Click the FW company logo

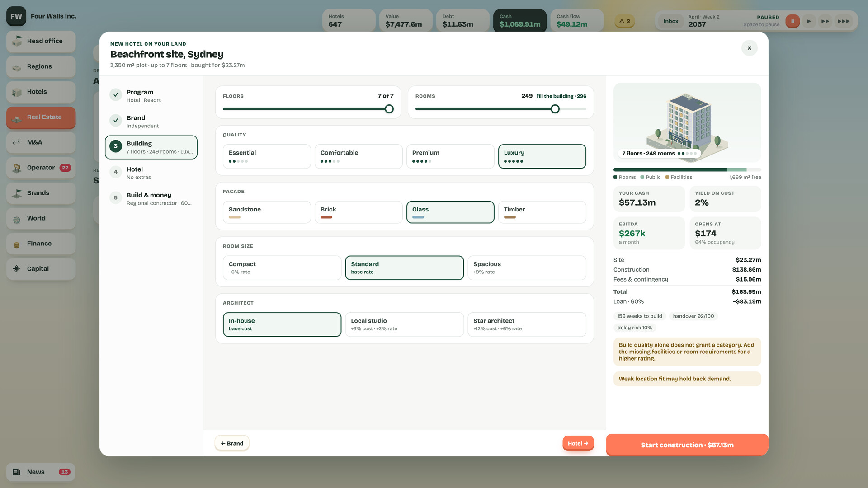point(16,16)
